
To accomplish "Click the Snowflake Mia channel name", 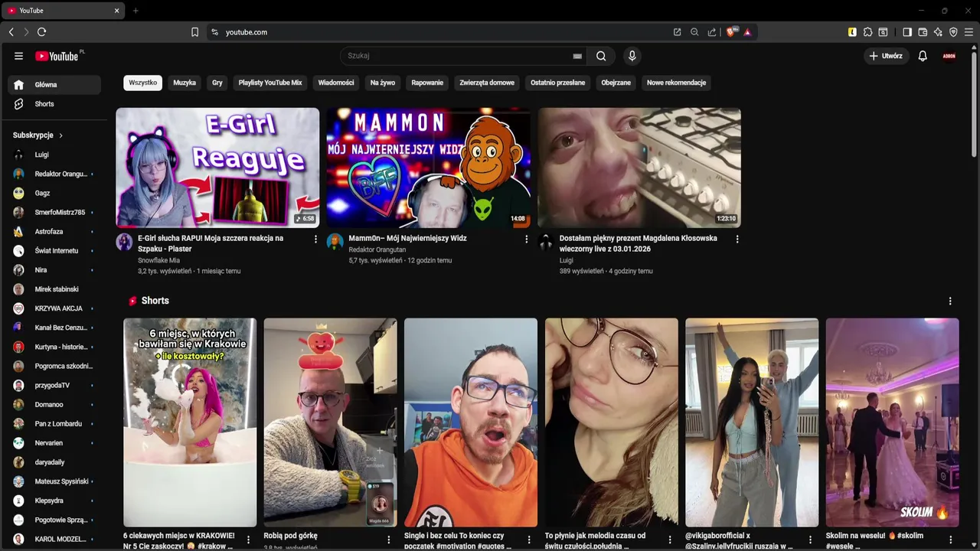I will 158,260.
